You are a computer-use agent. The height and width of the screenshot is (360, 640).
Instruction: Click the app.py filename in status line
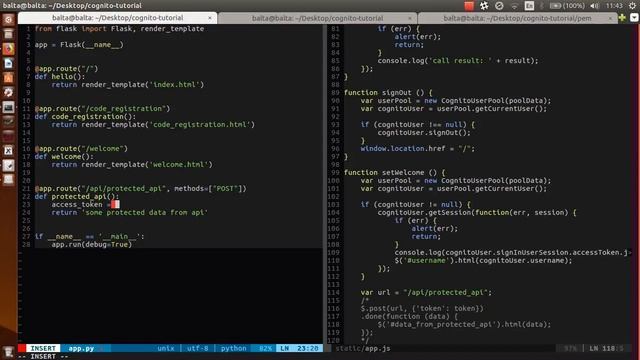point(81,348)
